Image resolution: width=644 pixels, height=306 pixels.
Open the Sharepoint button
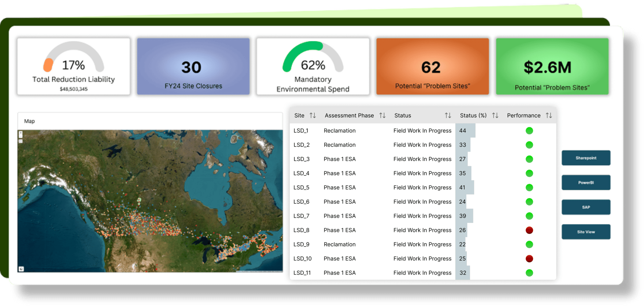[586, 158]
